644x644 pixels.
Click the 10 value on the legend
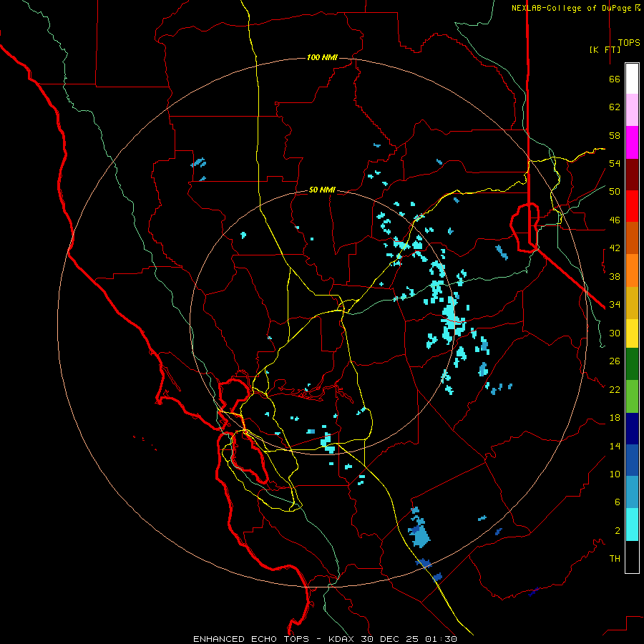click(615, 474)
